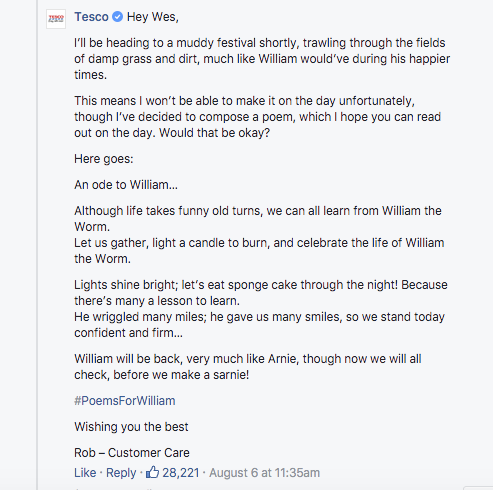
Task: View the 28,221 reactions count
Action: (181, 473)
